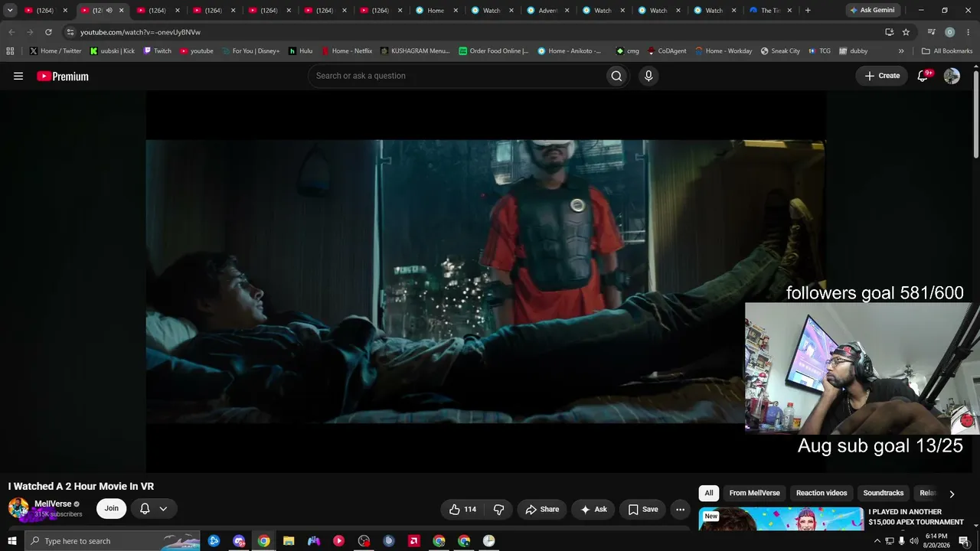This screenshot has height=551, width=980.
Task: Open Chrome media controls button
Action: click(931, 32)
